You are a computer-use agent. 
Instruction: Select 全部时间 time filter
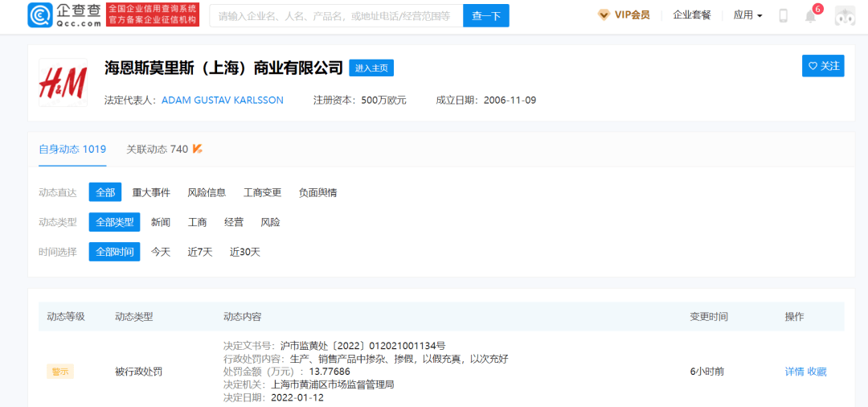point(115,252)
